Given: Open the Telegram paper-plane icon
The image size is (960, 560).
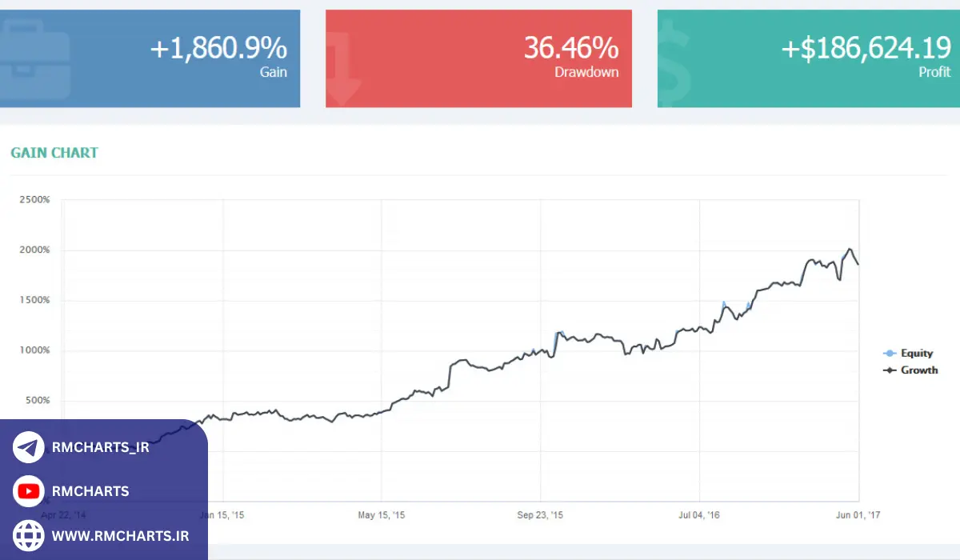Looking at the screenshot, I should coord(29,447).
